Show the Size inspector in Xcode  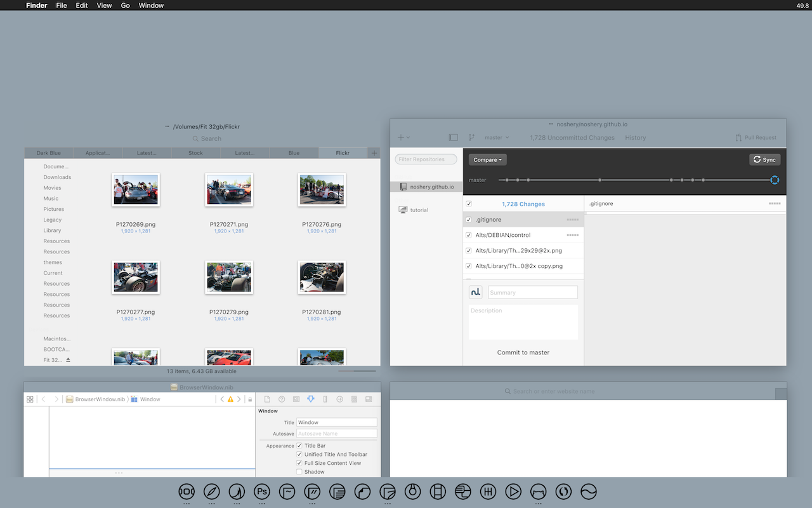(325, 399)
